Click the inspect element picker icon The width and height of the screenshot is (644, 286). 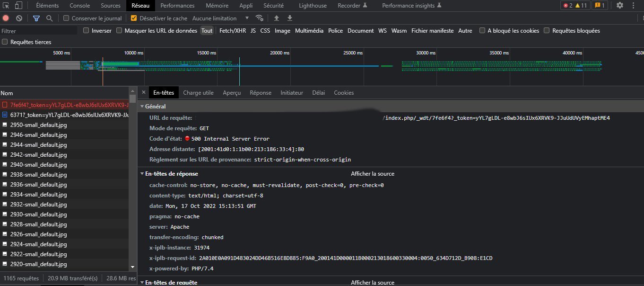pos(6,6)
